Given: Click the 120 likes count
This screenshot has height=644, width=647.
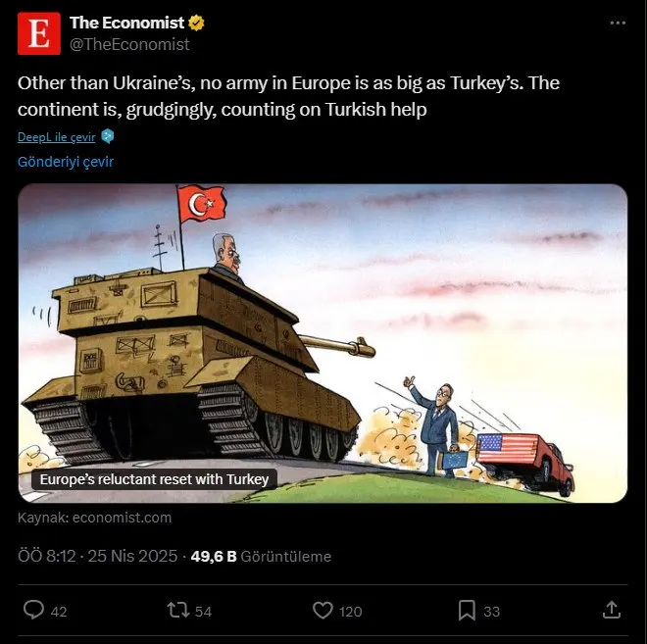Looking at the screenshot, I should click(x=350, y=612).
